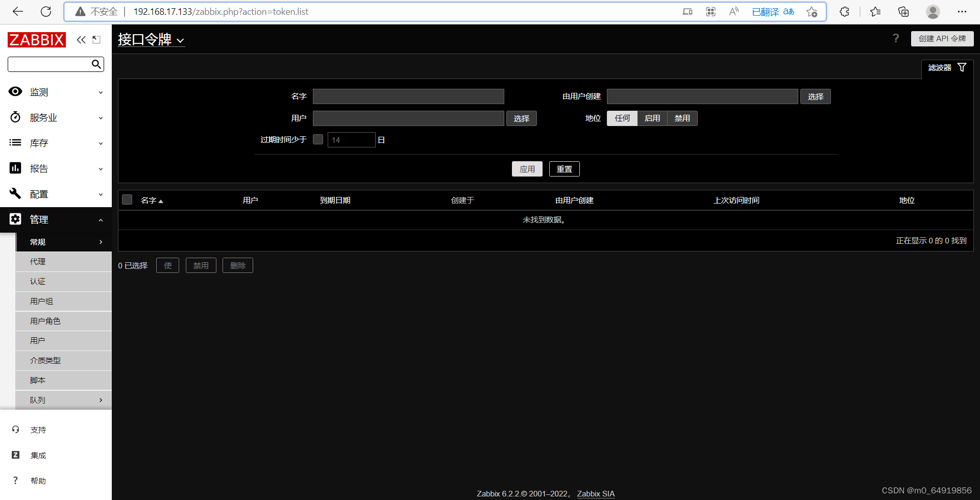980x500 pixels.
Task: Open the 用户组 menu item
Action: [x=64, y=302]
